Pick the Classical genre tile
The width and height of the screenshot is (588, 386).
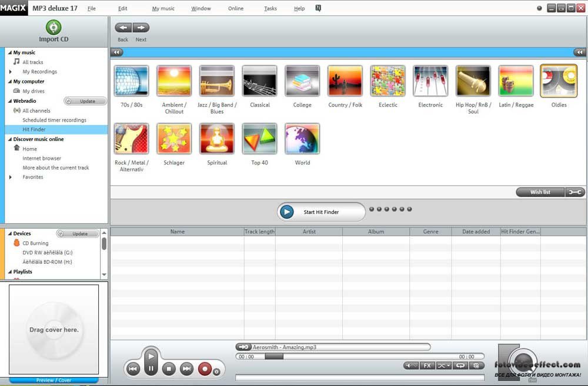pyautogui.click(x=259, y=81)
